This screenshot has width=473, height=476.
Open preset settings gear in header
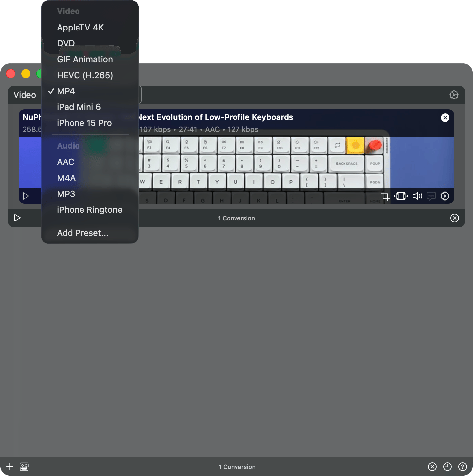tap(454, 95)
